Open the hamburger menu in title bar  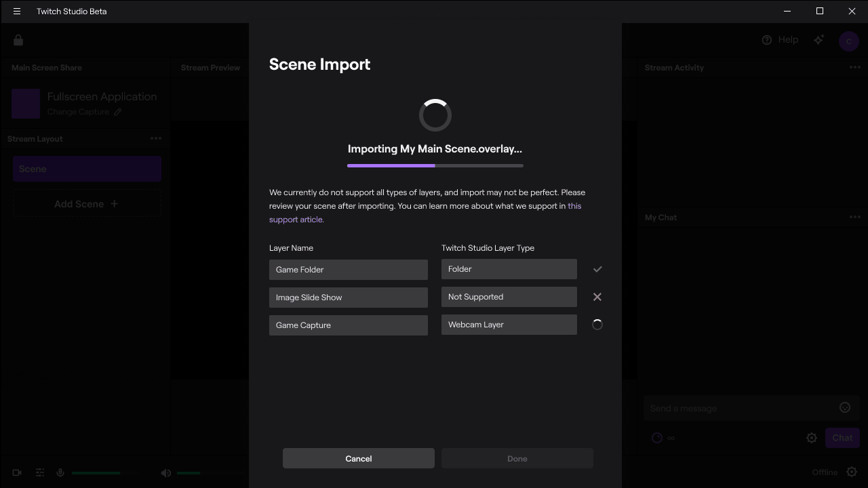[17, 12]
